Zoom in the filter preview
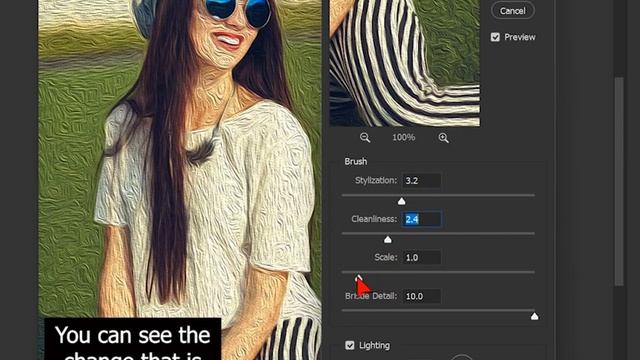Screen dimensions: 640x360 tap(443, 138)
